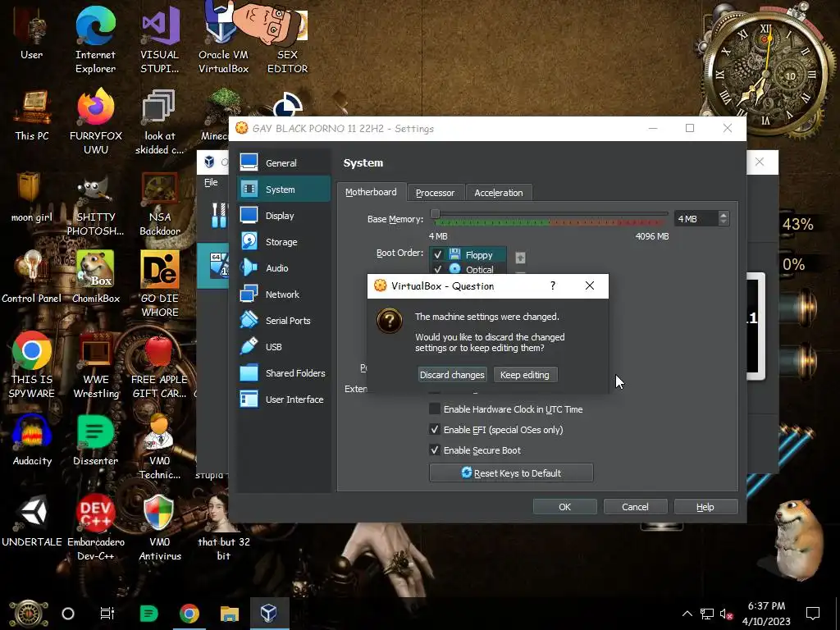Select the moon girl desktop icon
Image resolution: width=840 pixels, height=630 pixels.
(32, 196)
